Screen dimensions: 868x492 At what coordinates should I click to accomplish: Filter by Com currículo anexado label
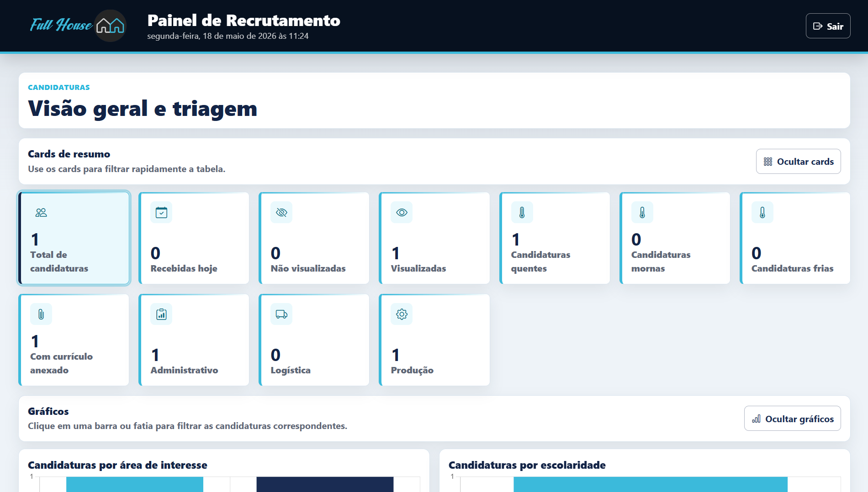[x=61, y=363]
